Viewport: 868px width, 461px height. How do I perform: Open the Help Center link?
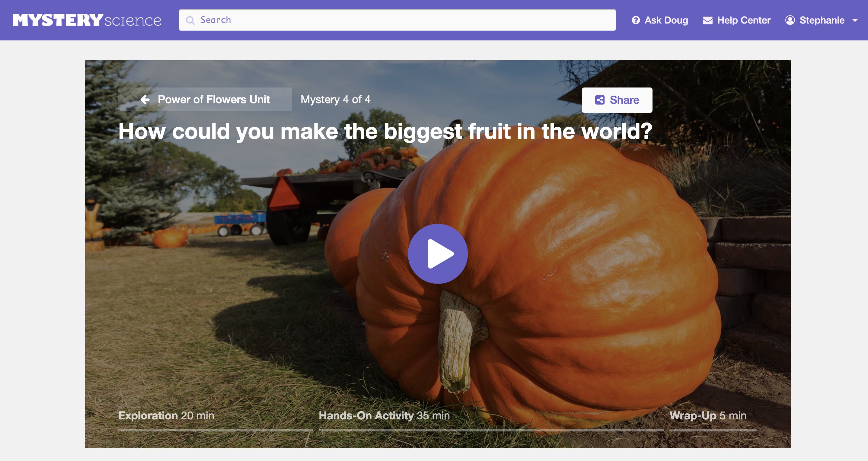[x=744, y=20]
